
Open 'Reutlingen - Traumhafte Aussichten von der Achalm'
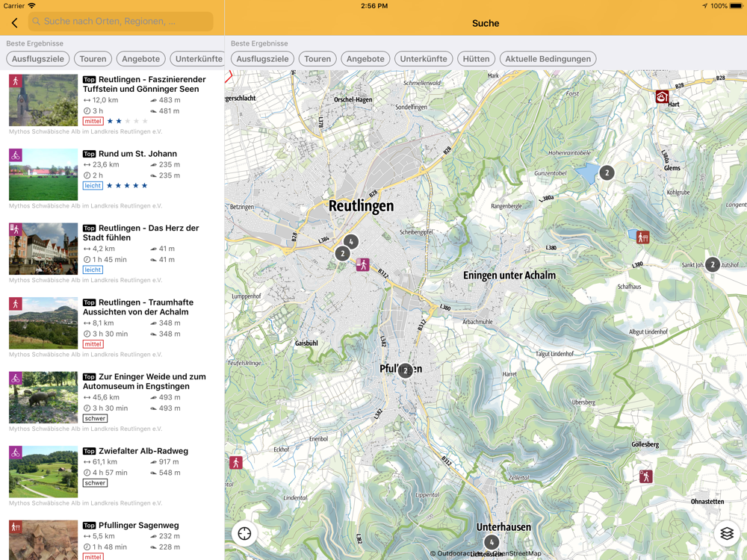(113, 328)
